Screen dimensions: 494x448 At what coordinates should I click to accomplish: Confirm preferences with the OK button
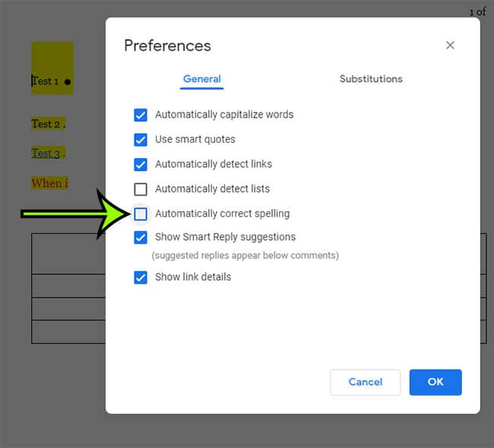pos(435,382)
